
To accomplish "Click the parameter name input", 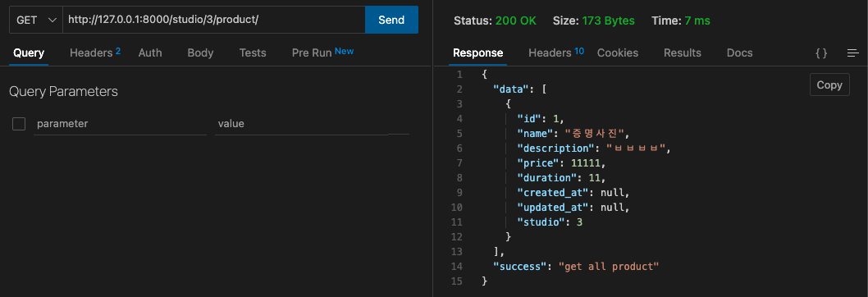I will coord(120,124).
